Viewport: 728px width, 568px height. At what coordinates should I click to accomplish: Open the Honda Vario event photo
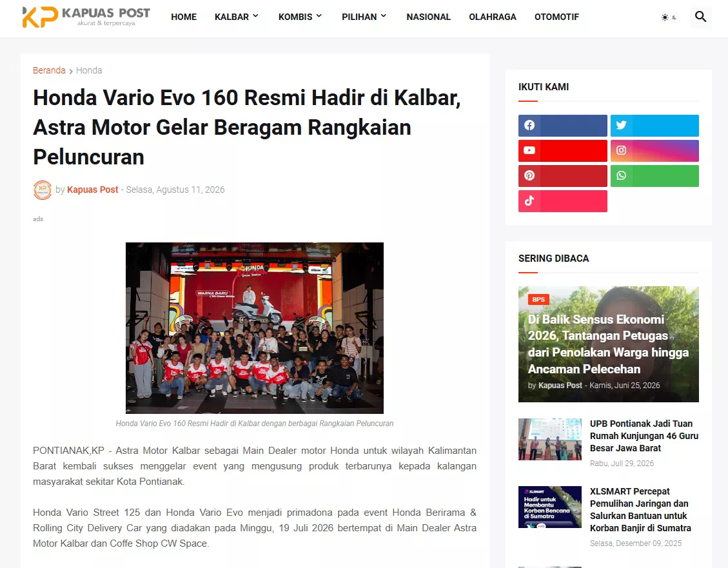pos(255,328)
